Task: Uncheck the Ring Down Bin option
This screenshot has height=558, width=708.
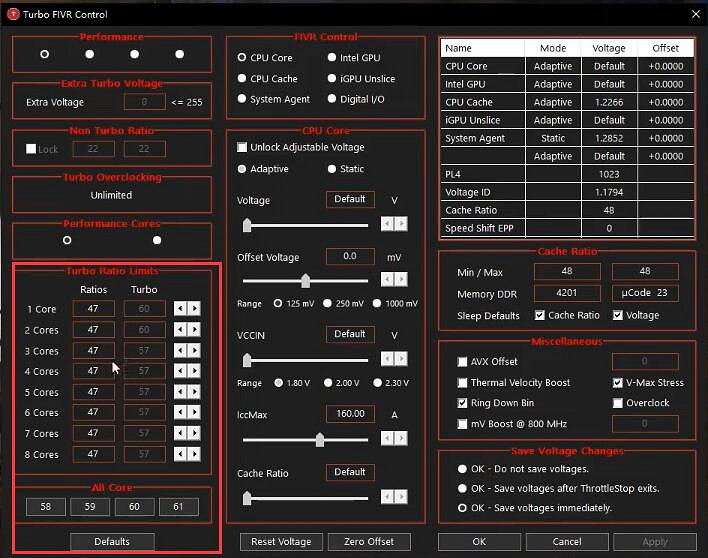Action: pos(462,403)
